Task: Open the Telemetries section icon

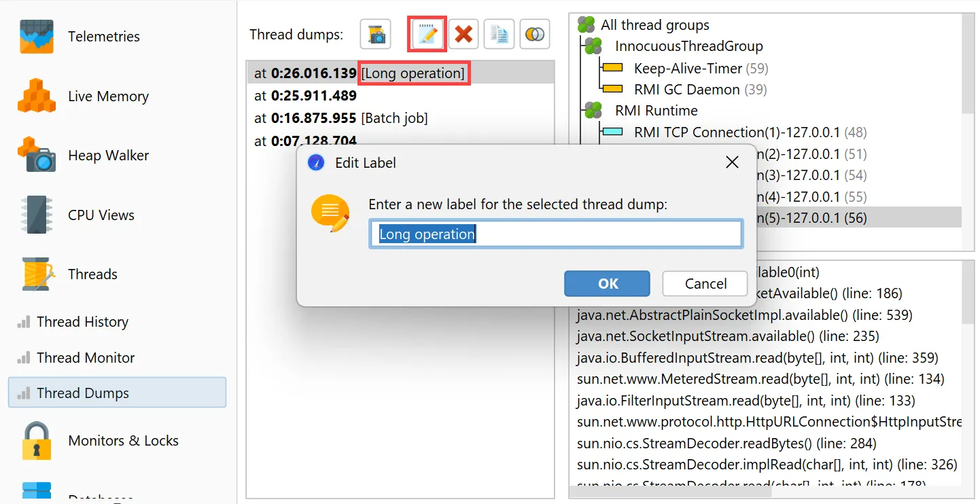Action: (37, 37)
